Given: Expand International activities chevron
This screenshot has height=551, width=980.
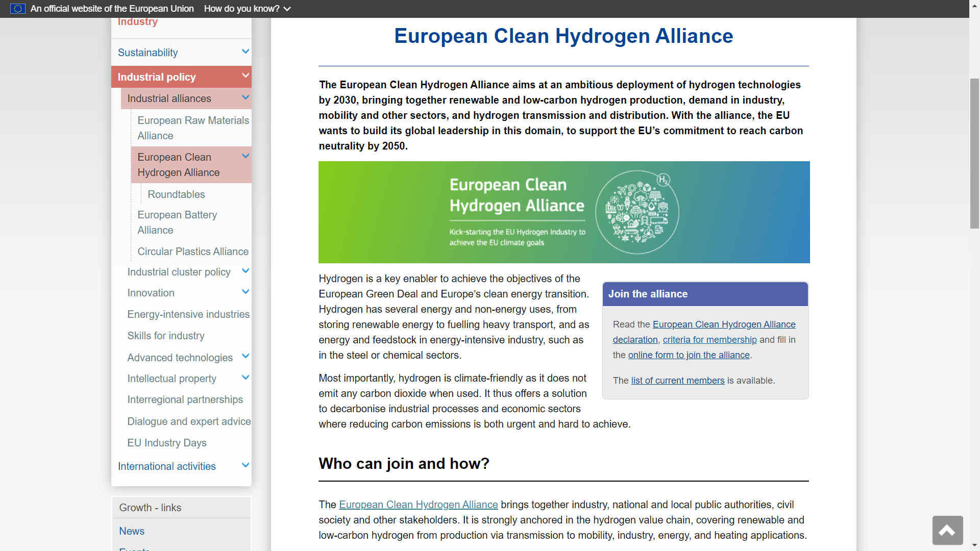Looking at the screenshot, I should point(246,465).
